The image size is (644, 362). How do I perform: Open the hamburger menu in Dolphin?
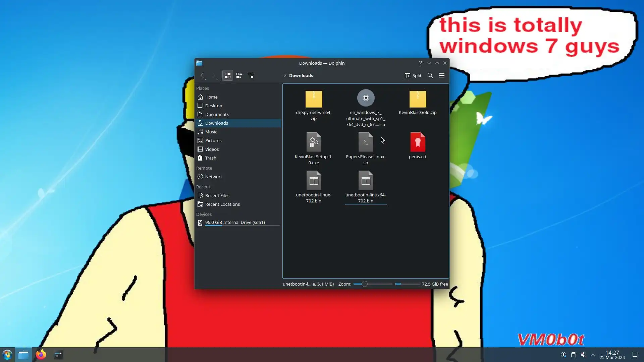[442, 75]
